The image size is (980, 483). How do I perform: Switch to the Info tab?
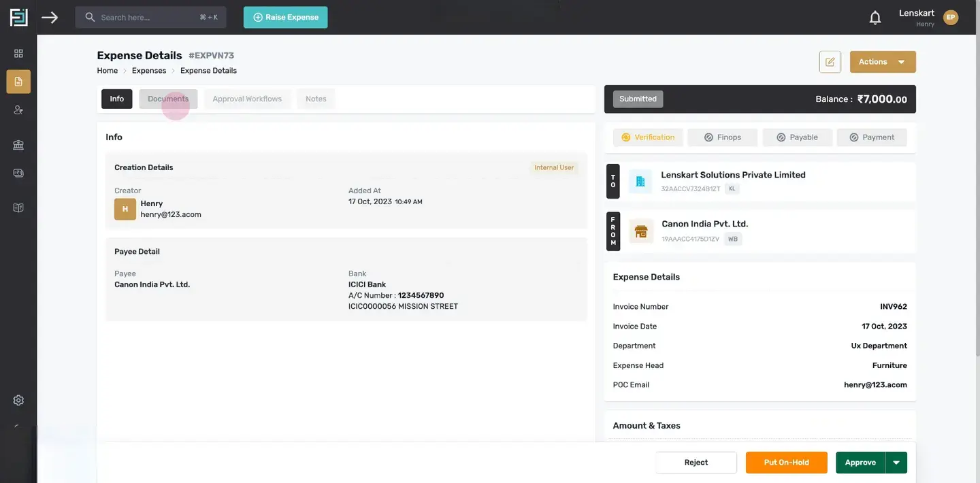[x=117, y=99]
